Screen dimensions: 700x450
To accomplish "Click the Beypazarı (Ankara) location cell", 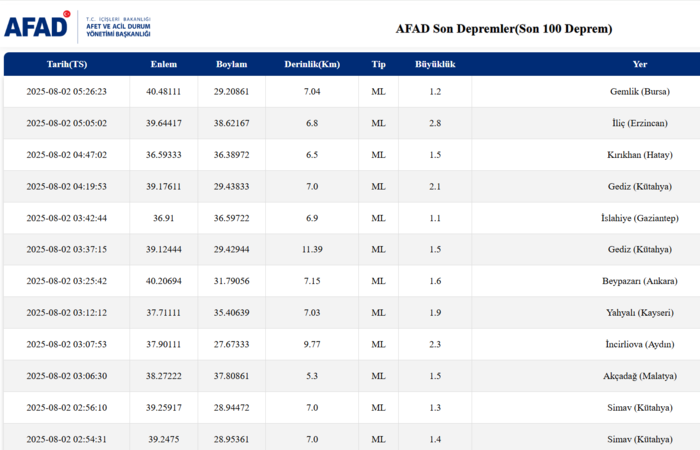I will click(640, 281).
